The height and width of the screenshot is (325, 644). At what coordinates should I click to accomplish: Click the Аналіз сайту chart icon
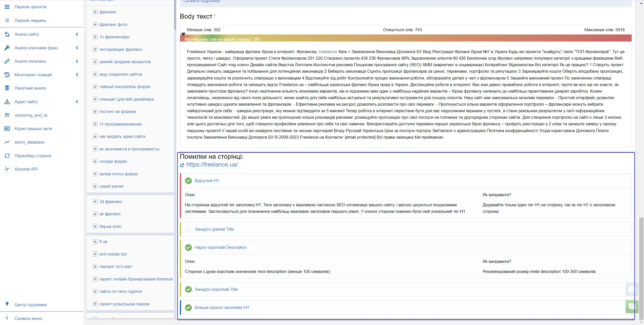[x=7, y=34]
